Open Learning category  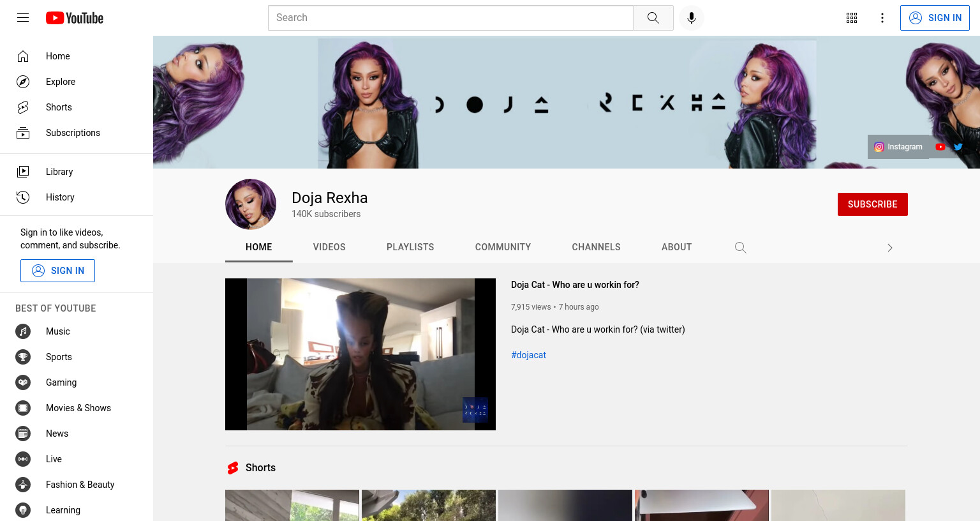[x=77, y=510]
